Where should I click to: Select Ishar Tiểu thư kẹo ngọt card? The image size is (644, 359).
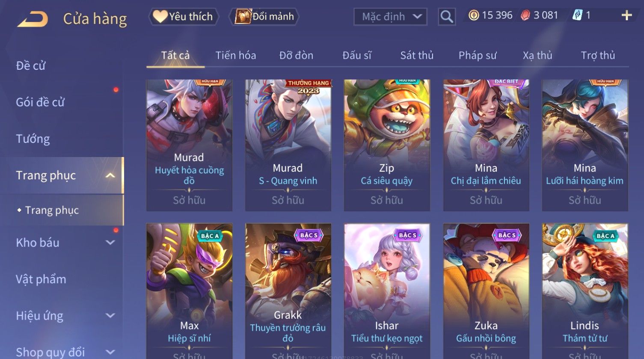[387, 291]
